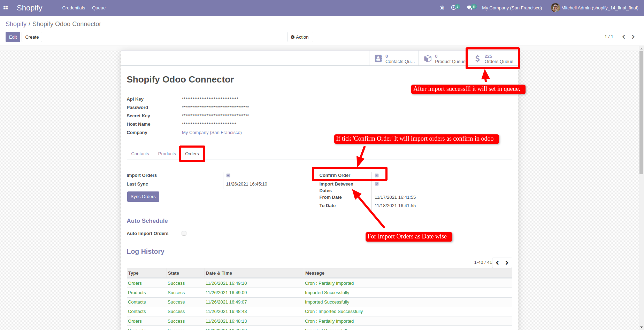This screenshot has width=644, height=330.
Task: Go to next record arrow
Action: (633, 37)
